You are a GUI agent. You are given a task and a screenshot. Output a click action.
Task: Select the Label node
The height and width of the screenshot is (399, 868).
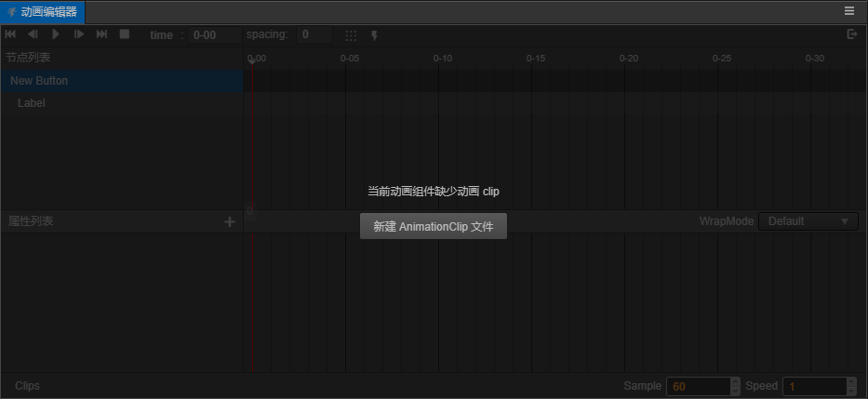(122, 103)
